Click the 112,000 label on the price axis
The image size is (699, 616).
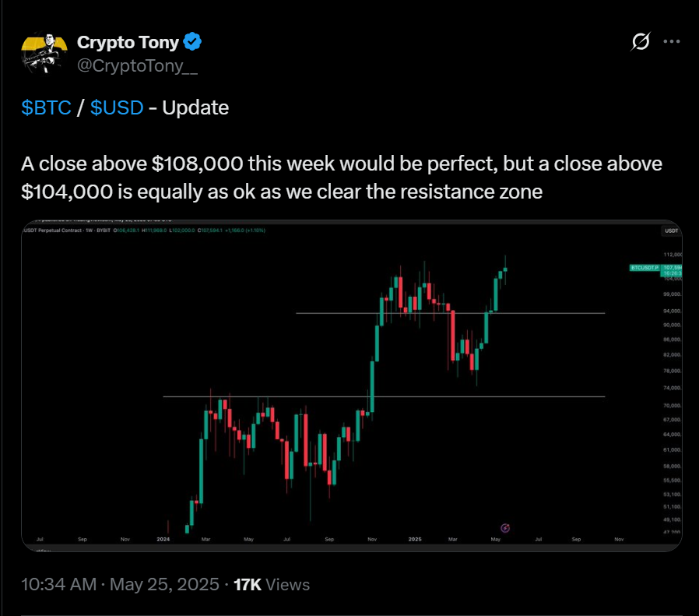(x=670, y=255)
